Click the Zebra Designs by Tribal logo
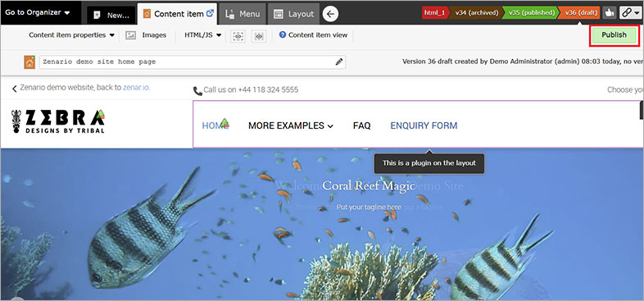Viewport: 644px width, 301px height. pyautogui.click(x=58, y=121)
